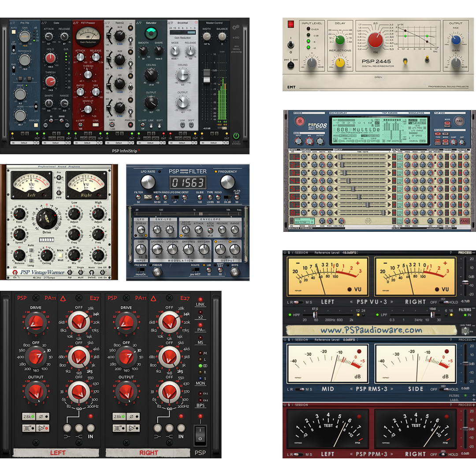The height and width of the screenshot is (476, 476).
Task: Toggle the OFF/HOLD switch on PSP VU3
Action: pyautogui.click(x=444, y=302)
